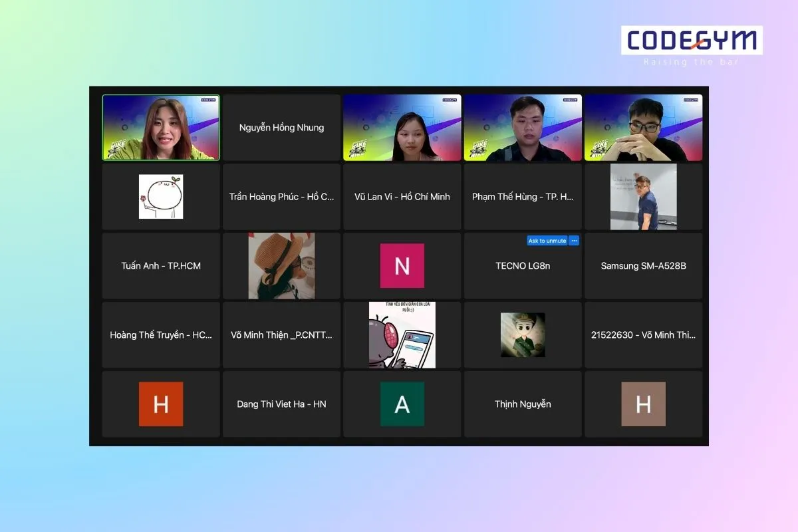Select the Thịnh Nguyễn participant tile

point(523,404)
